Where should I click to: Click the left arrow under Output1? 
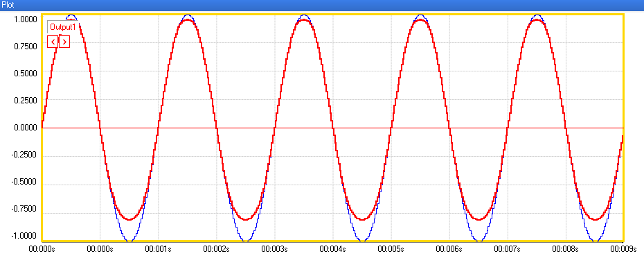tap(53, 42)
